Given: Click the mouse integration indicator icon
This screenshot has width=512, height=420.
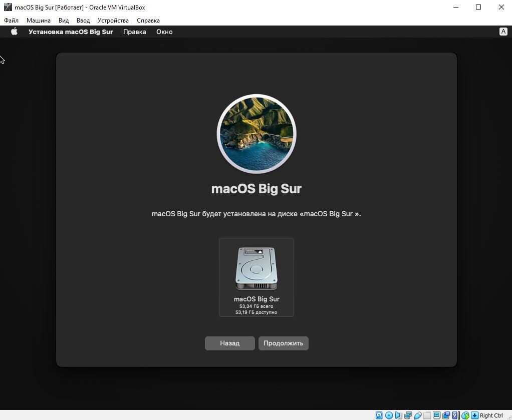Looking at the screenshot, I should tap(465, 415).
